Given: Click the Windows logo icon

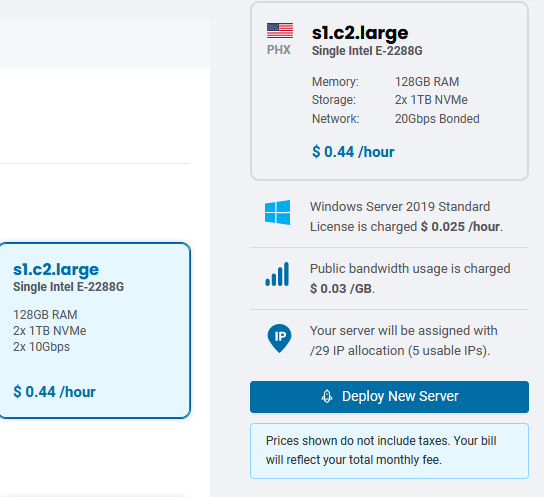Looking at the screenshot, I should coord(278,213).
